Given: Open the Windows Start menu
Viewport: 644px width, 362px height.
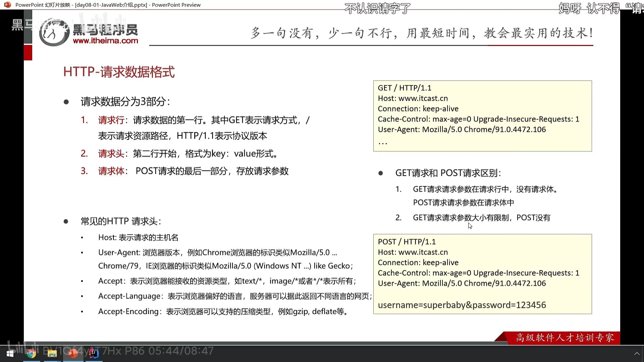Looking at the screenshot, I should pyautogui.click(x=10, y=354).
